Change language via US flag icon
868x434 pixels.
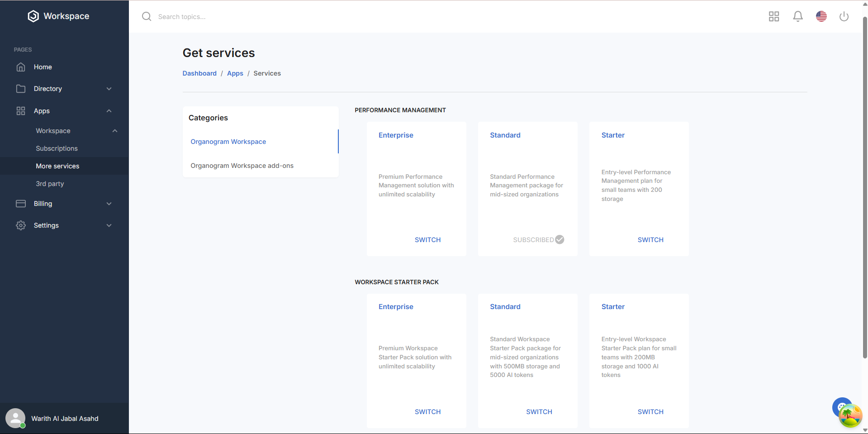pyautogui.click(x=821, y=17)
